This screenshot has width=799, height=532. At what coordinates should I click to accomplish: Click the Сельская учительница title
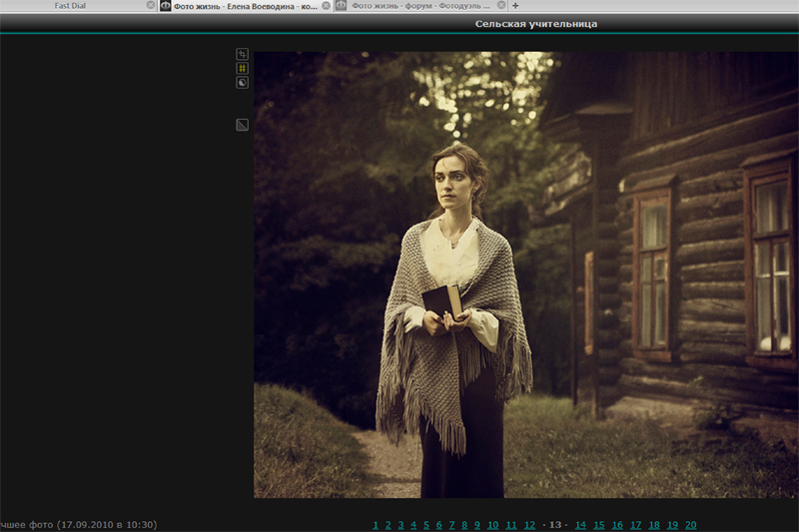pos(536,23)
